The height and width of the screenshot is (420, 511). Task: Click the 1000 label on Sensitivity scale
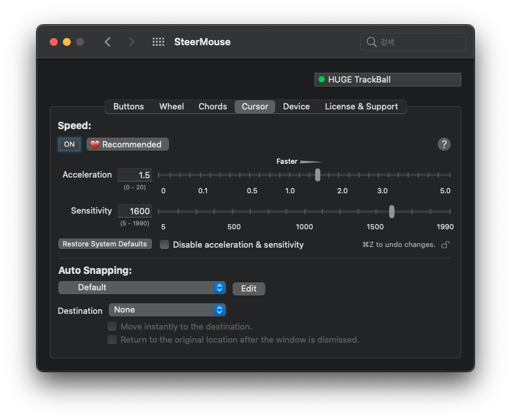click(304, 227)
